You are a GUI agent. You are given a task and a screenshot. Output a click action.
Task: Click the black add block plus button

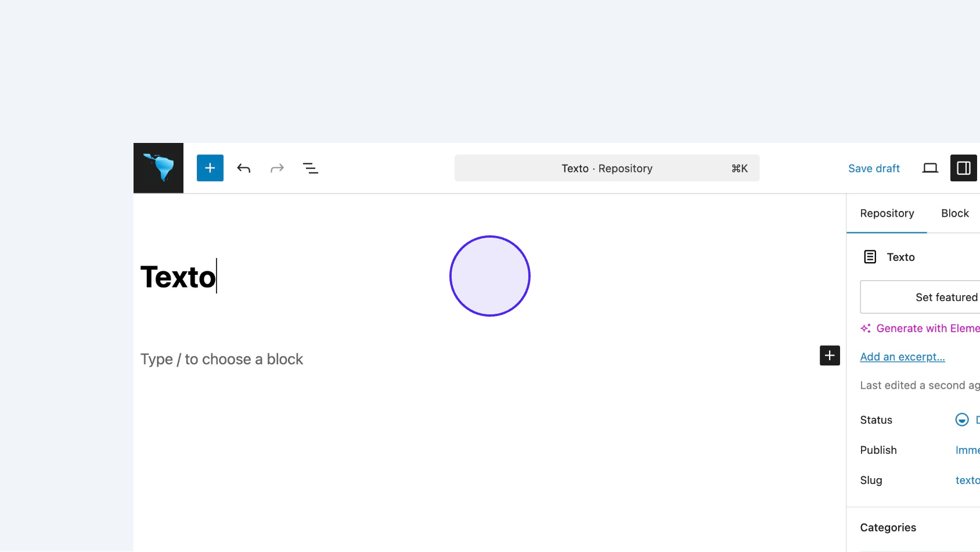coord(830,356)
